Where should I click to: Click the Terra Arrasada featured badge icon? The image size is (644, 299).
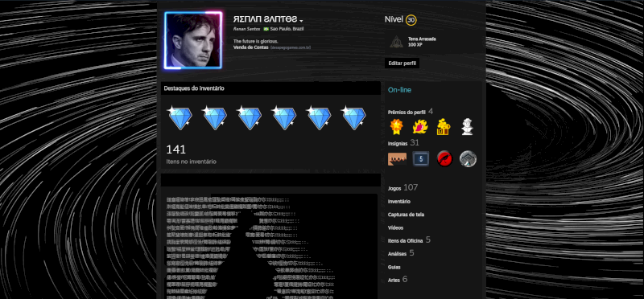[396, 42]
